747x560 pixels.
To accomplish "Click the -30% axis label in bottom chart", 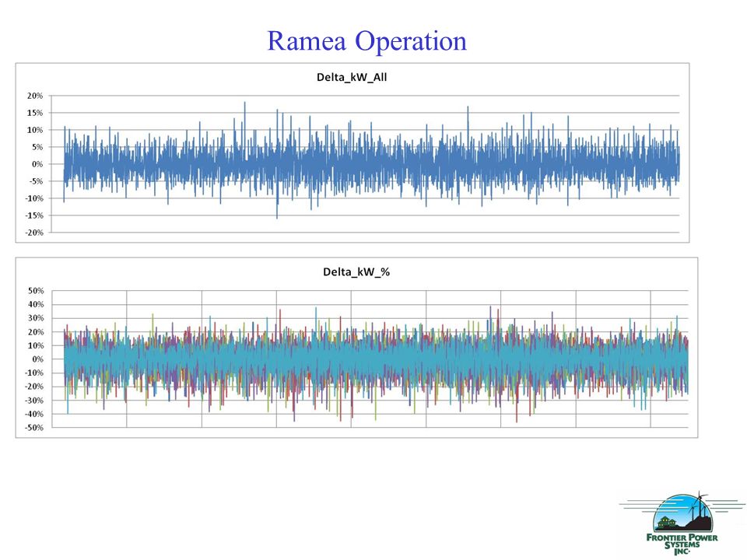I will [35, 401].
